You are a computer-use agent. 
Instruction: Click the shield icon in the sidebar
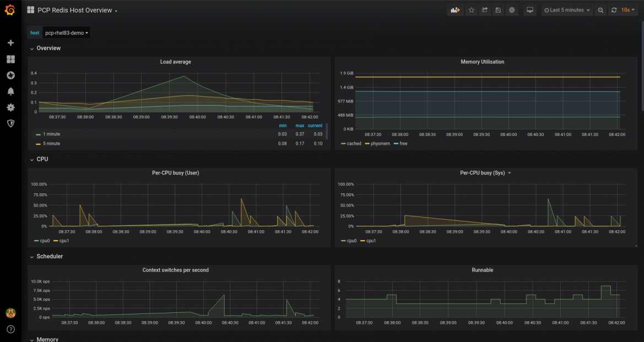coord(10,123)
